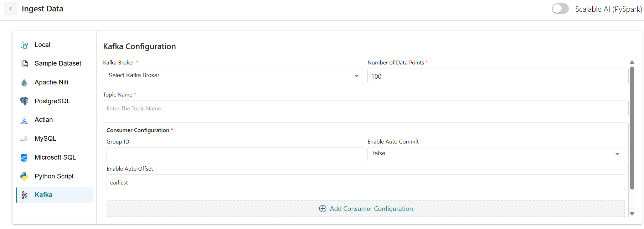
Task: Click the Kafka icon in sidebar
Action: point(24,195)
